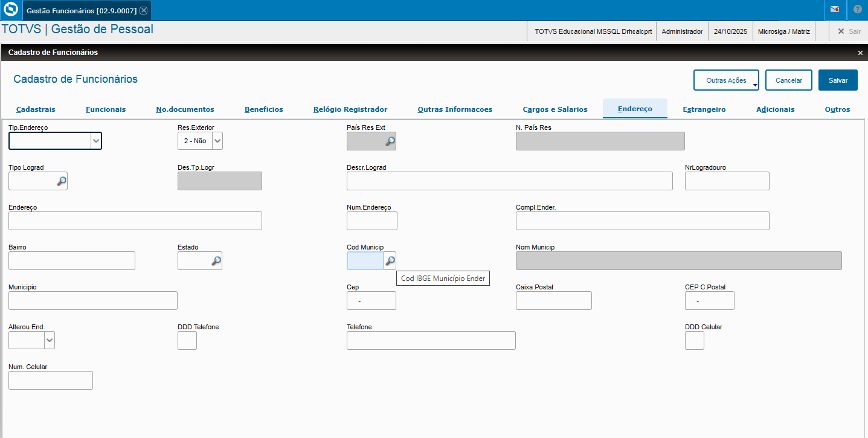The height and width of the screenshot is (438, 868).
Task: Open País Res Ext lookup magnifier
Action: pos(390,141)
